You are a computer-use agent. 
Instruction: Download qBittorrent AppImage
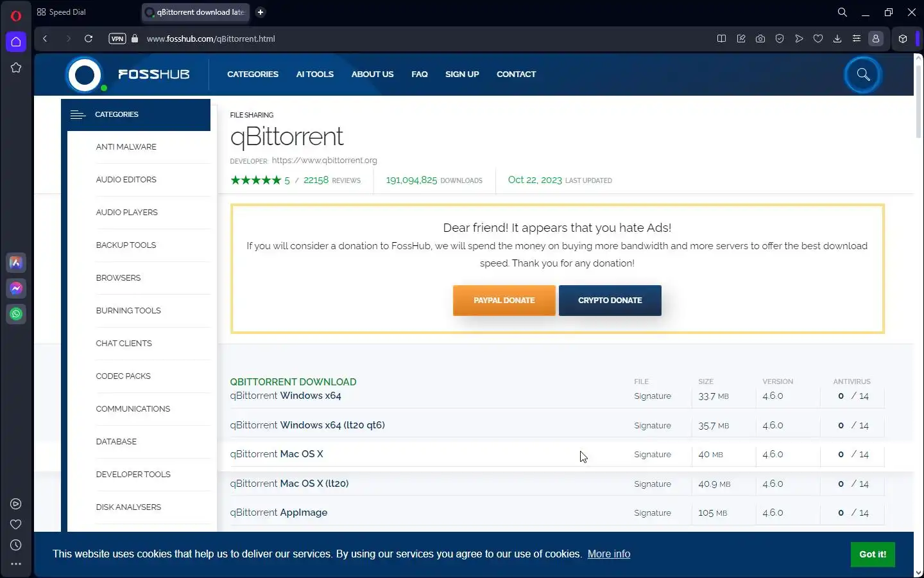(x=278, y=513)
